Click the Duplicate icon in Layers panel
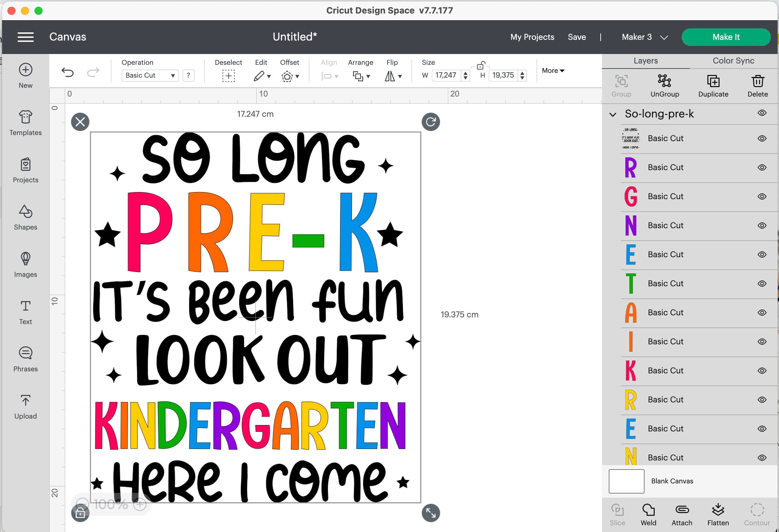The image size is (779, 532). coord(713,85)
